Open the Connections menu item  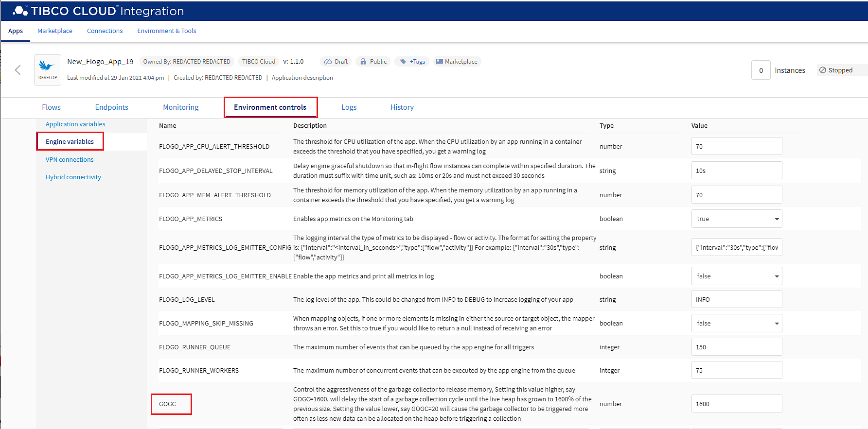click(x=105, y=31)
